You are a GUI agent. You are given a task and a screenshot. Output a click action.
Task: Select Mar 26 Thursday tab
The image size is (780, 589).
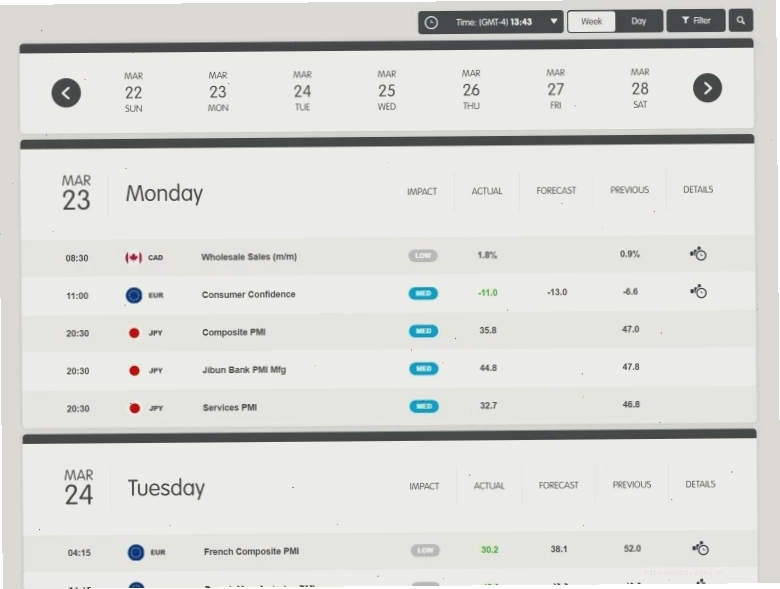pos(471,90)
